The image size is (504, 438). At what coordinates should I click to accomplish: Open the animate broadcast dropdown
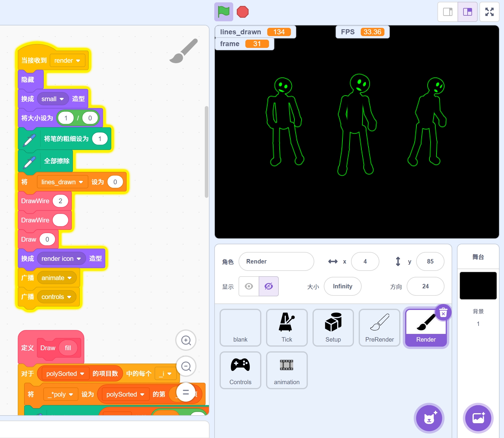tap(70, 278)
